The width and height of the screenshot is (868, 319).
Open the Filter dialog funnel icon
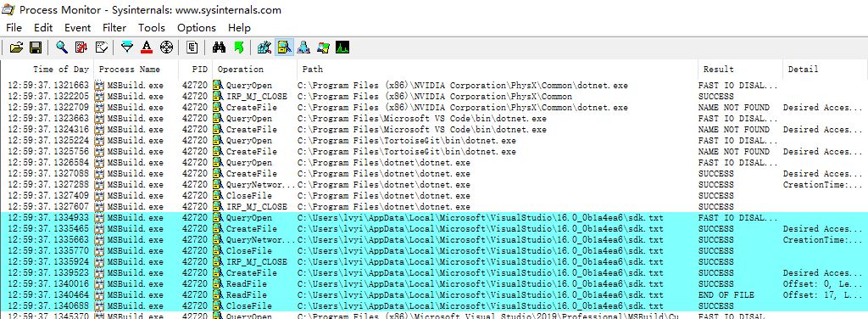pyautogui.click(x=127, y=48)
